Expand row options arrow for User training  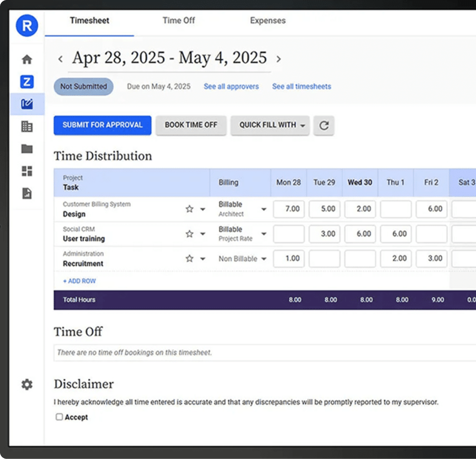coord(203,234)
